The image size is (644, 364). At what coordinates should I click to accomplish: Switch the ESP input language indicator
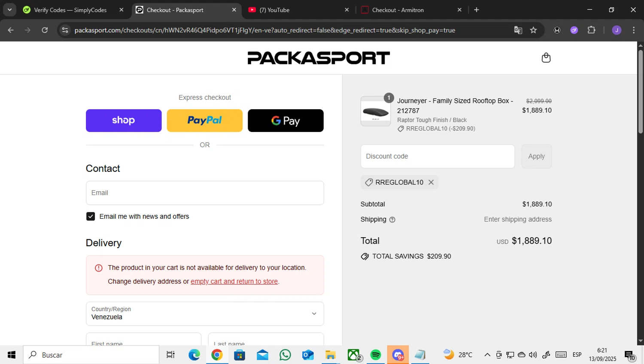click(x=577, y=355)
